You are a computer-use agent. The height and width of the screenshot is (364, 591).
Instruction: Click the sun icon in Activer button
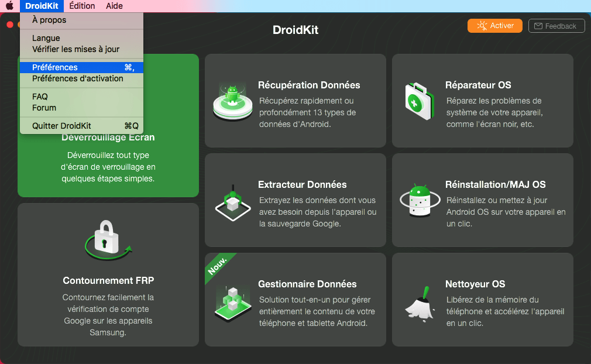coord(482,26)
